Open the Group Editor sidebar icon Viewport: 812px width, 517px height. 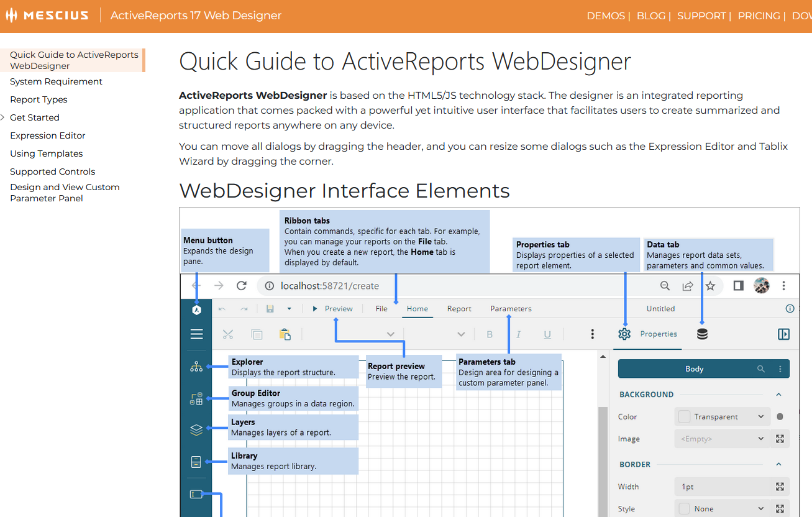(x=196, y=398)
